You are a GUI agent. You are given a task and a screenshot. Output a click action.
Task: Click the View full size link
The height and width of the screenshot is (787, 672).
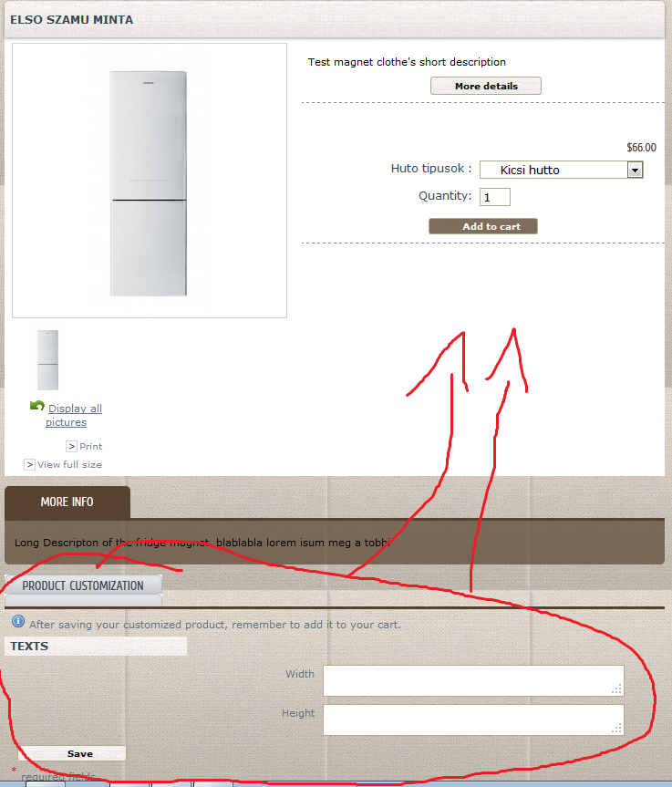[69, 465]
